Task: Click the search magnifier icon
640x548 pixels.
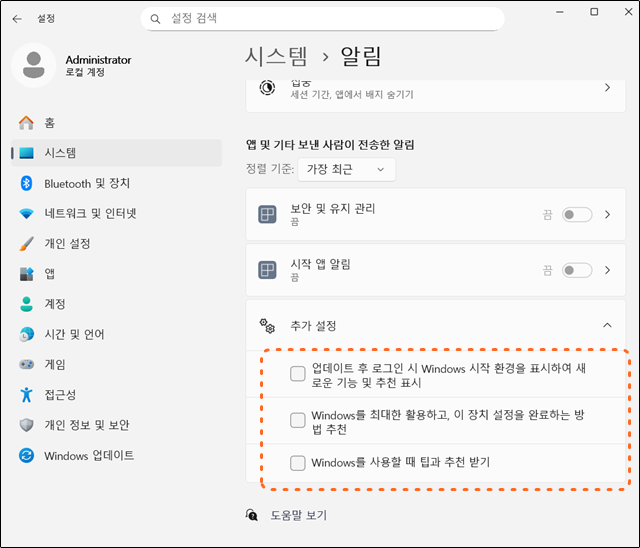Action: 155,19
